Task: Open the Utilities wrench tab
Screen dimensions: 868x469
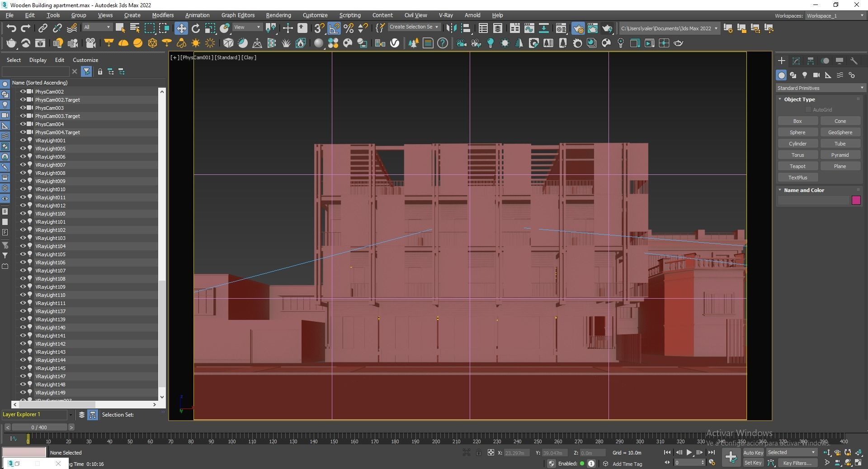Action: [854, 61]
